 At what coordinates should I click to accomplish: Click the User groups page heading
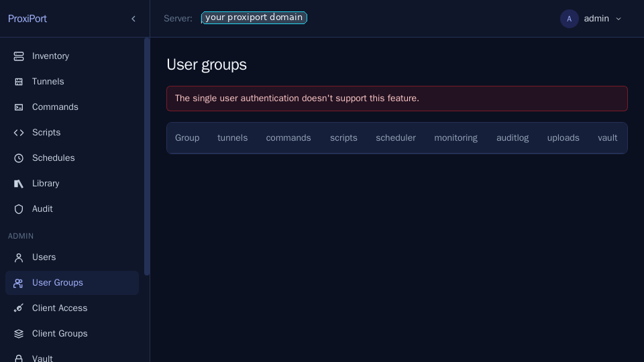pos(207,65)
